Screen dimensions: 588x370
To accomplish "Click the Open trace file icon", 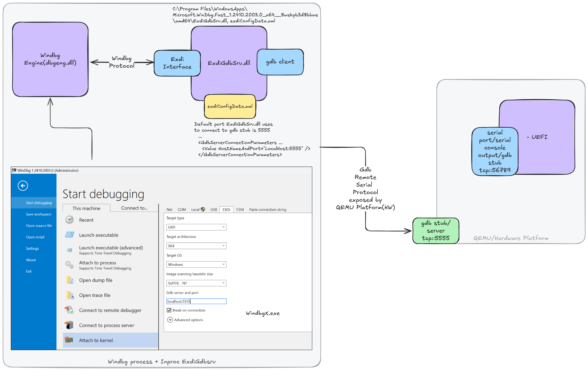I will 70,295.
